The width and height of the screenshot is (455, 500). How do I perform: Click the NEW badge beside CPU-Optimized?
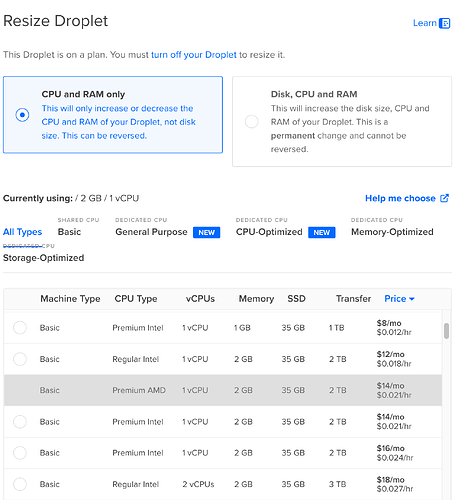[322, 232]
